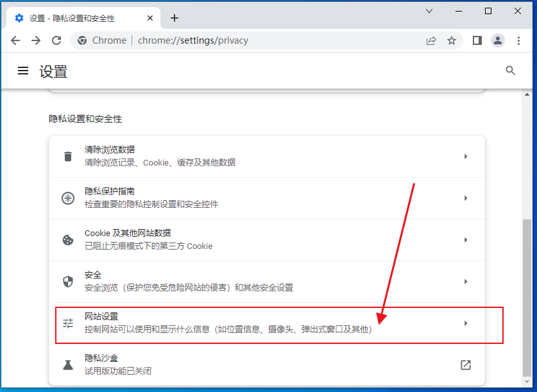
Task: Bookmark this page with the star icon
Action: point(452,41)
